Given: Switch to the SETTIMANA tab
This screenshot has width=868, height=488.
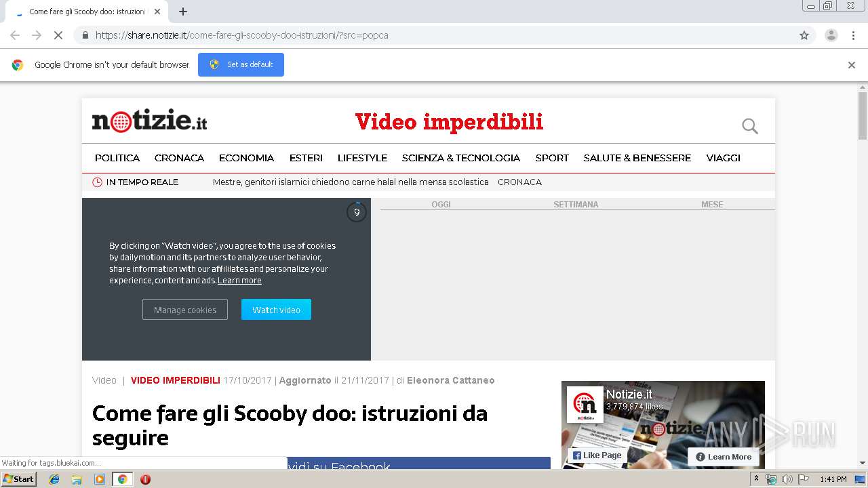Looking at the screenshot, I should [x=576, y=204].
